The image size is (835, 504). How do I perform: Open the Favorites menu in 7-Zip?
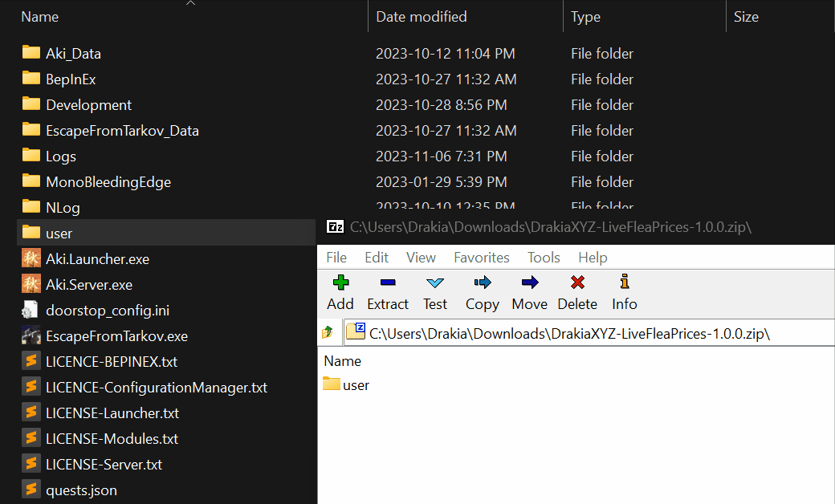point(482,258)
